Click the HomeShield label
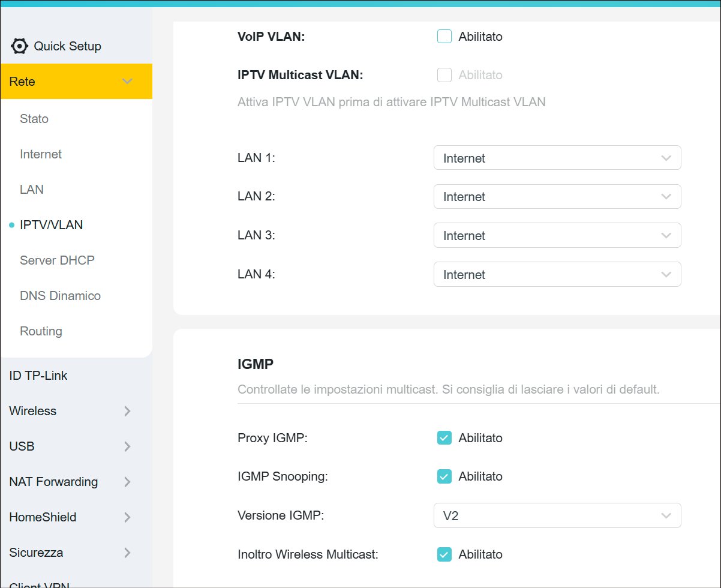The height and width of the screenshot is (588, 721). 43,517
